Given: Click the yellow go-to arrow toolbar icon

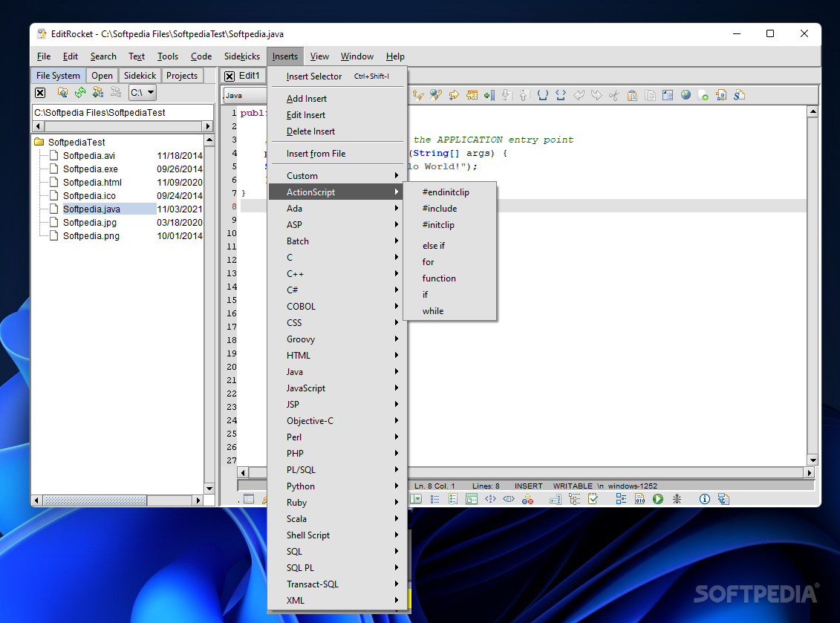Looking at the screenshot, I should pyautogui.click(x=454, y=95).
